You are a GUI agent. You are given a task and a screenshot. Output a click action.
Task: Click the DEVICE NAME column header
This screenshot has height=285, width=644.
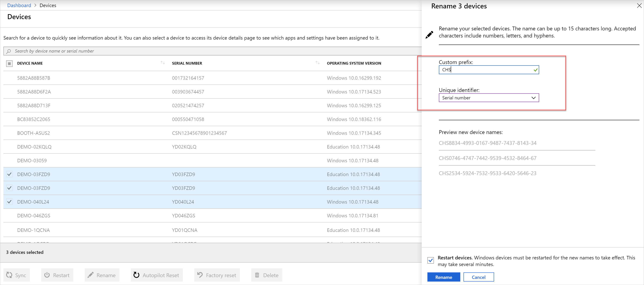[30, 63]
